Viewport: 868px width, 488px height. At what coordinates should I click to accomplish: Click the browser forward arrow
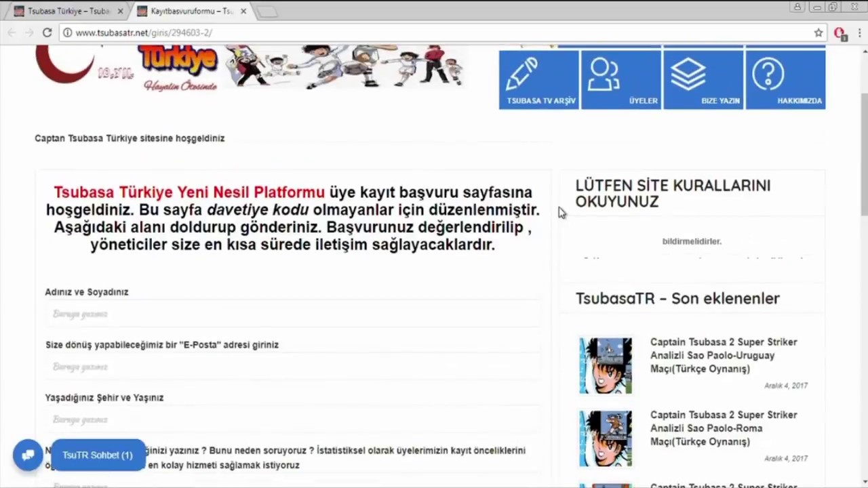pyautogui.click(x=29, y=33)
